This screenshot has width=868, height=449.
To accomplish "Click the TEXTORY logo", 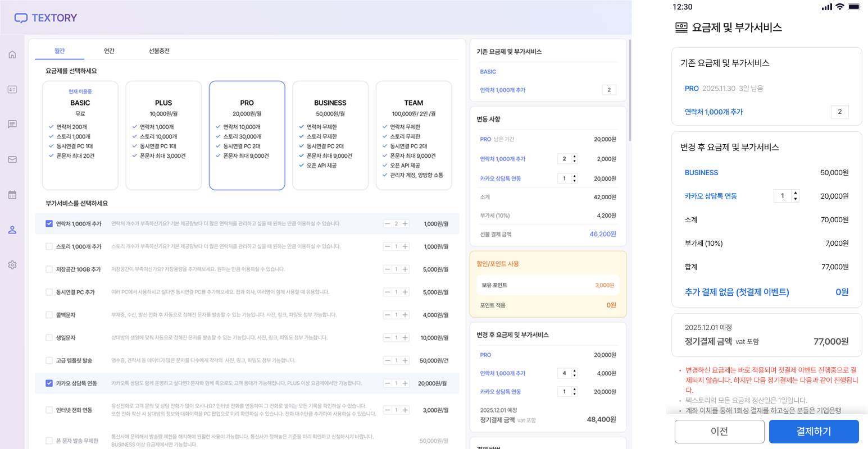I will pyautogui.click(x=46, y=18).
